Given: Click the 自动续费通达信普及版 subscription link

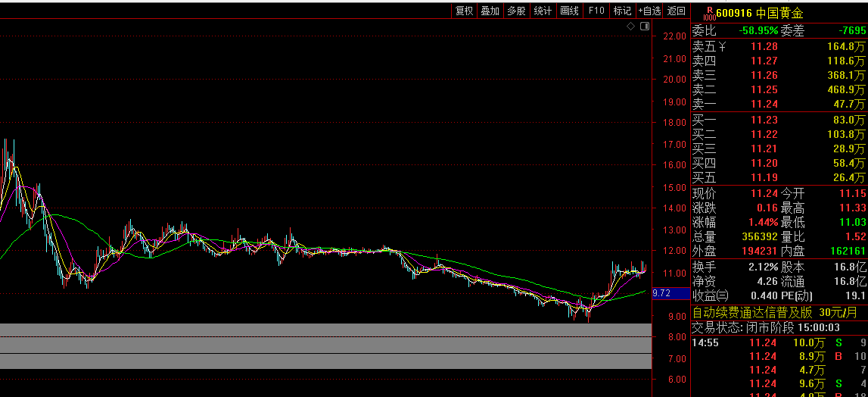Looking at the screenshot, I should (x=752, y=312).
